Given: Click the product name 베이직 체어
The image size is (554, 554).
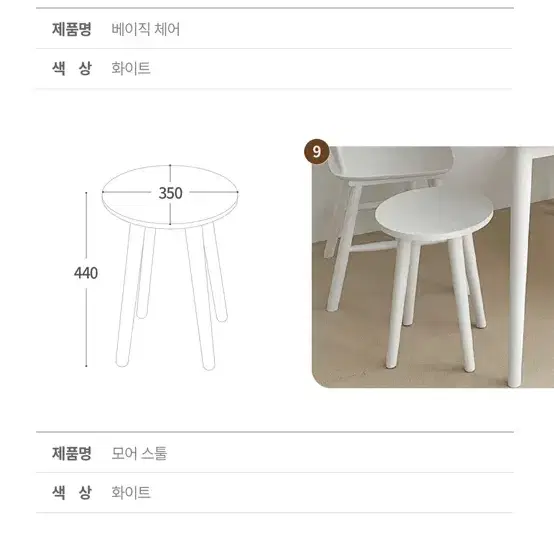Looking at the screenshot, I should click(x=146, y=29).
